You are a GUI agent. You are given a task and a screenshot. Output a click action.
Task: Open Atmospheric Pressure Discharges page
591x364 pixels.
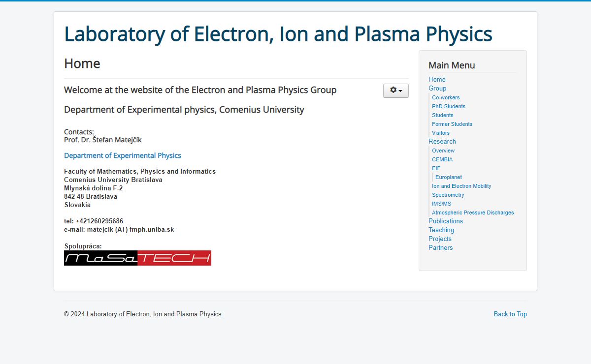coord(473,212)
